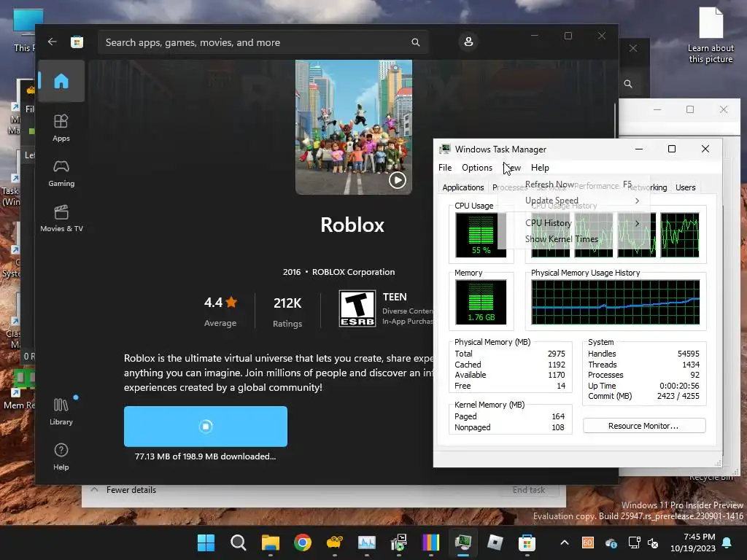Open classic Task Manager taskbar icon
747x560 pixels.
pyautogui.click(x=462, y=542)
